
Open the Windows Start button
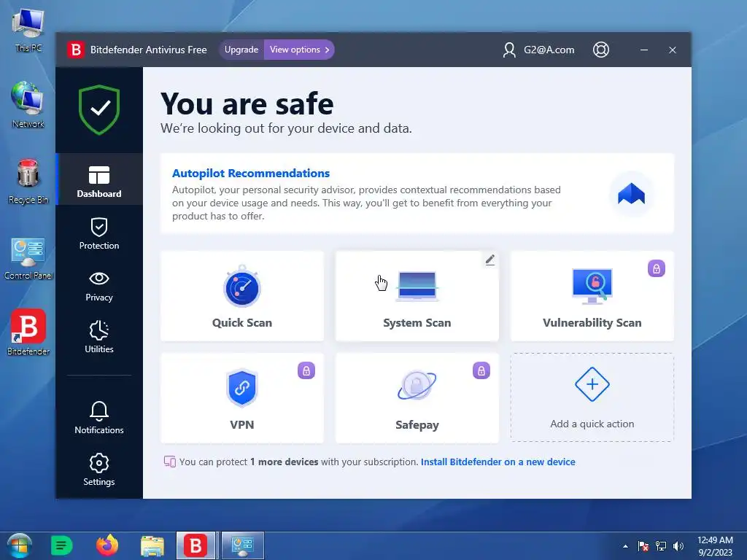[x=19, y=545]
